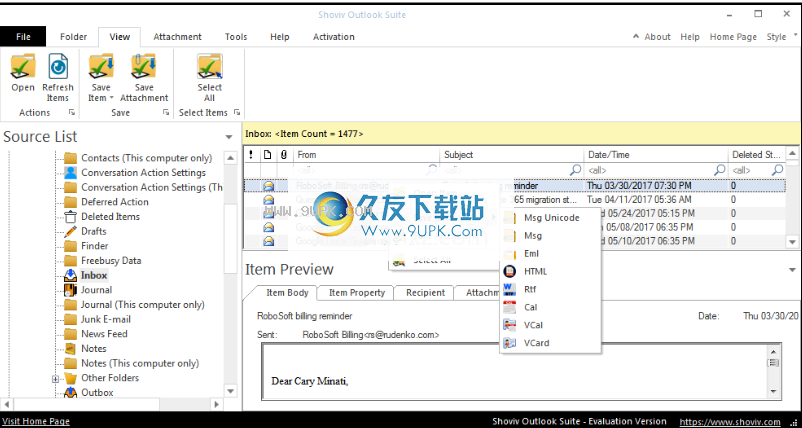The image size is (802, 428).
Task: Expand the Actions group dialog launcher
Action: (x=72, y=112)
